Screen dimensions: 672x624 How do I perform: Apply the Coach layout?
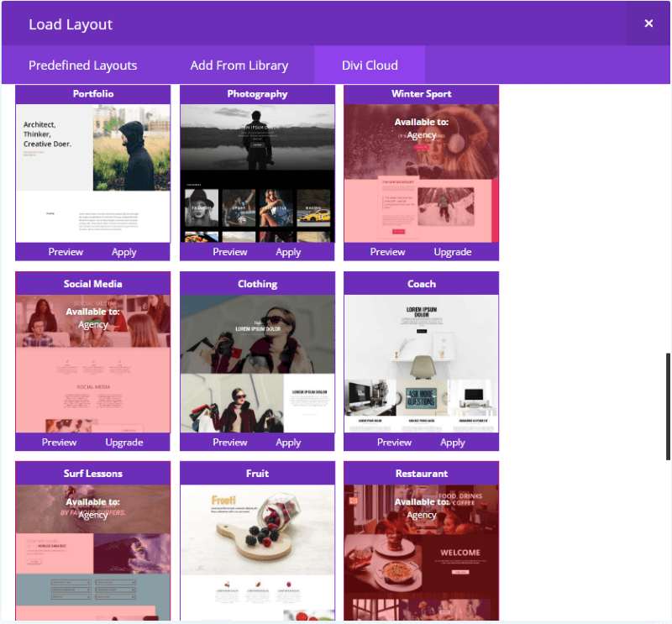pyautogui.click(x=453, y=443)
